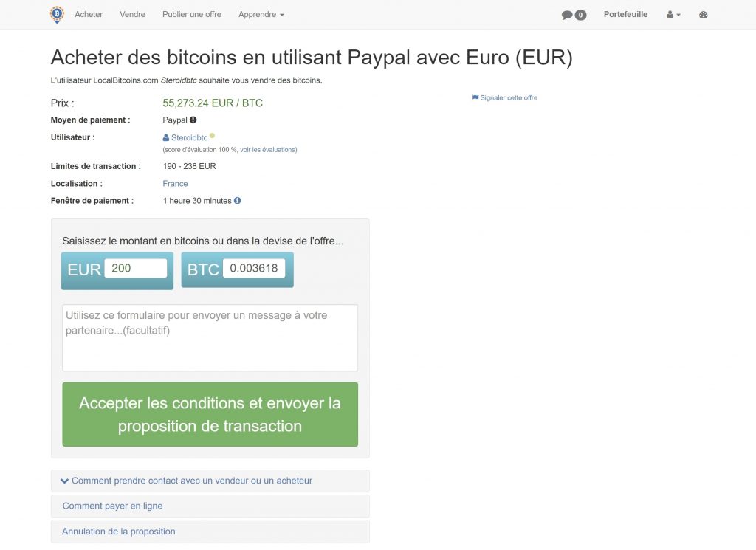
Task: Click the info icon beside the payment window duration
Action: [x=236, y=200]
